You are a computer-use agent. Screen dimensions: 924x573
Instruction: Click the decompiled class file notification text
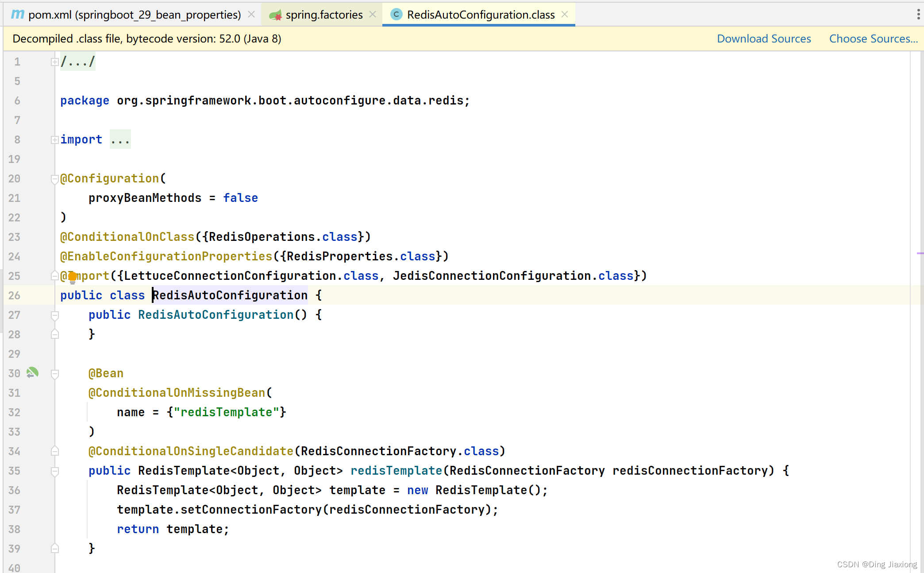(x=147, y=39)
